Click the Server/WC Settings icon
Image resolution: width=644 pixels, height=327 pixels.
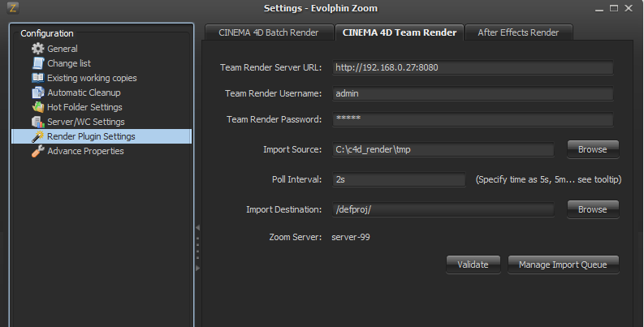[x=38, y=122]
